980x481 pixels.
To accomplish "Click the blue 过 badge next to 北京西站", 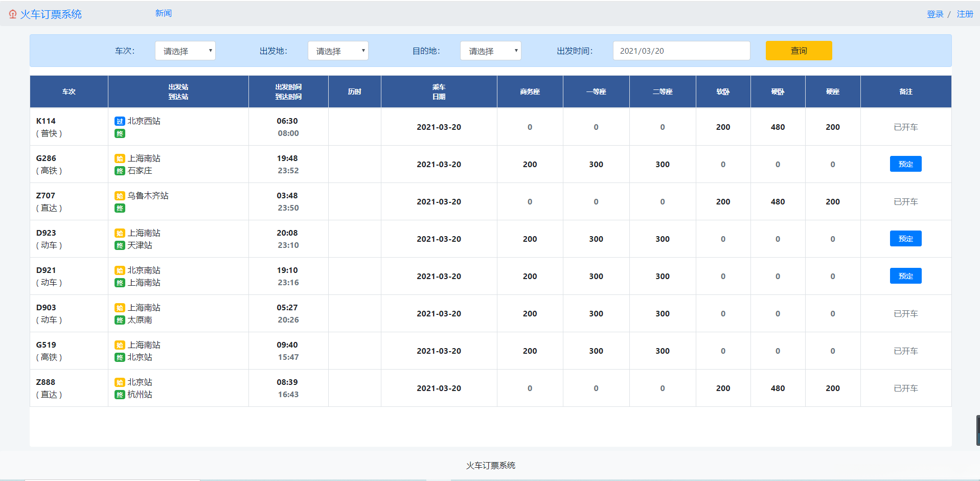I will (120, 121).
